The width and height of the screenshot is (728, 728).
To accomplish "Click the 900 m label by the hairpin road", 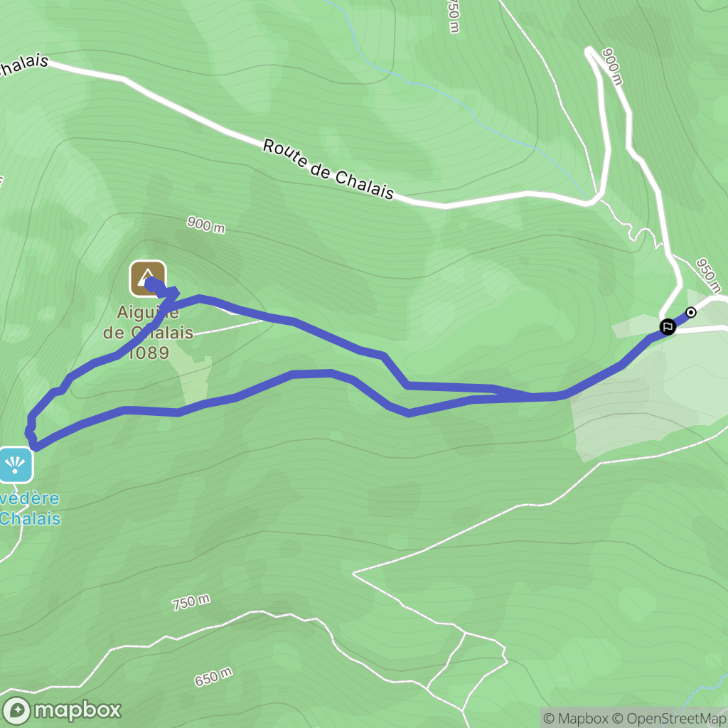I will (612, 66).
